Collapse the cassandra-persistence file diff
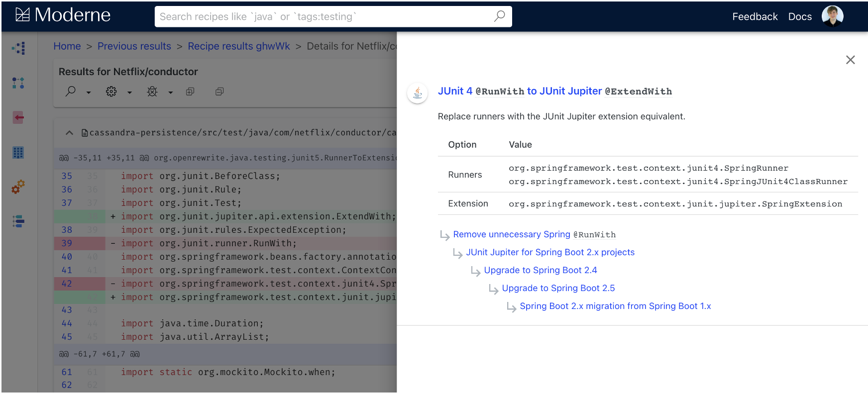The width and height of the screenshot is (868, 394). pos(70,133)
